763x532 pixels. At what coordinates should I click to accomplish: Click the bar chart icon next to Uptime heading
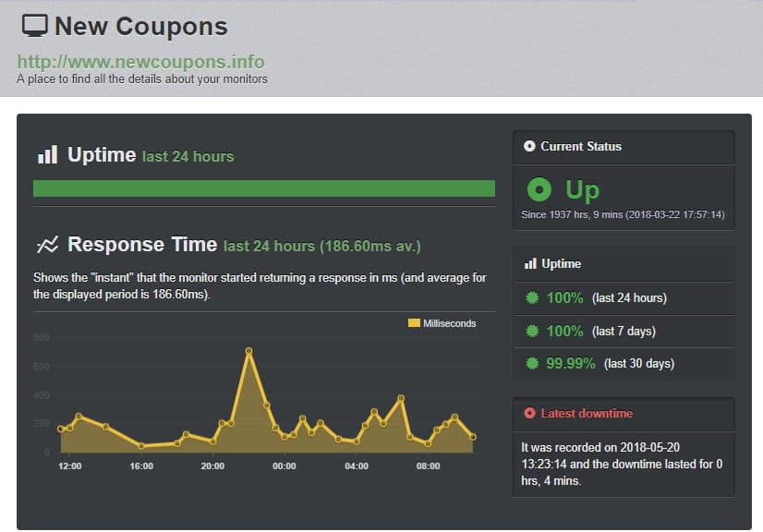coord(50,154)
